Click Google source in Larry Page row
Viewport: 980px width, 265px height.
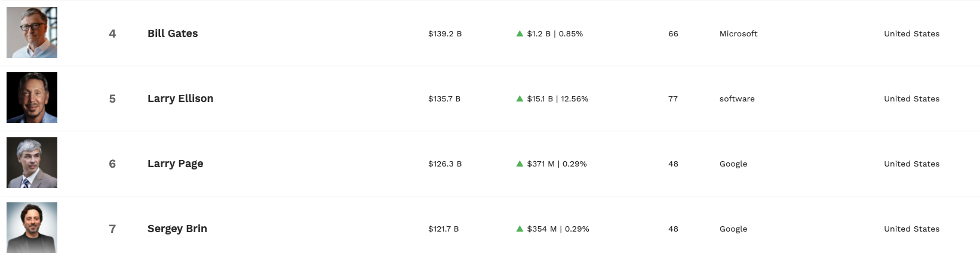pyautogui.click(x=733, y=164)
